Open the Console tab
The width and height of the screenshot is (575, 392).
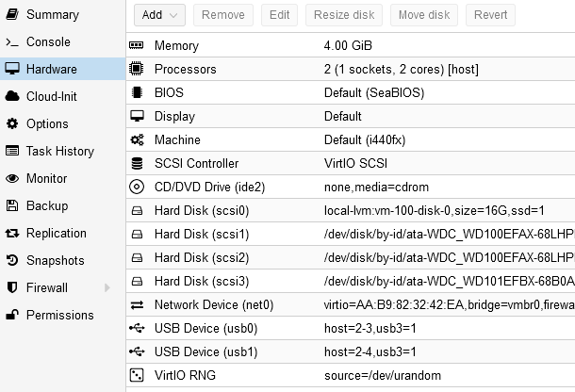(x=47, y=42)
